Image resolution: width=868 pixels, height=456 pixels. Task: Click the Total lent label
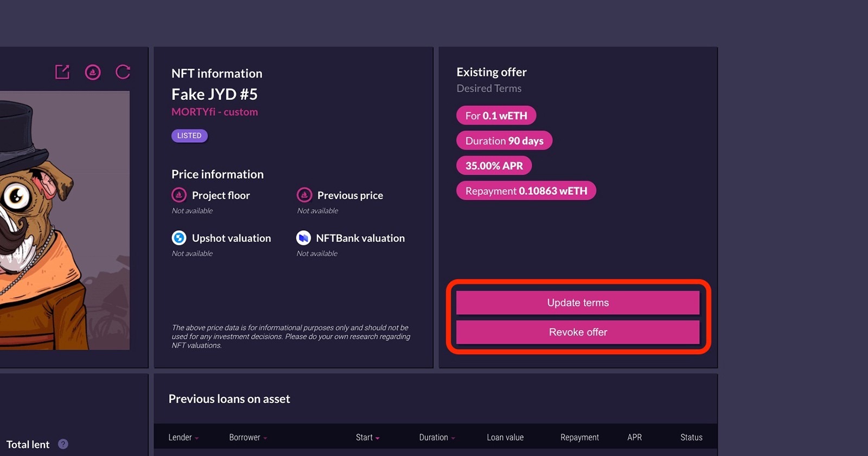tap(28, 445)
